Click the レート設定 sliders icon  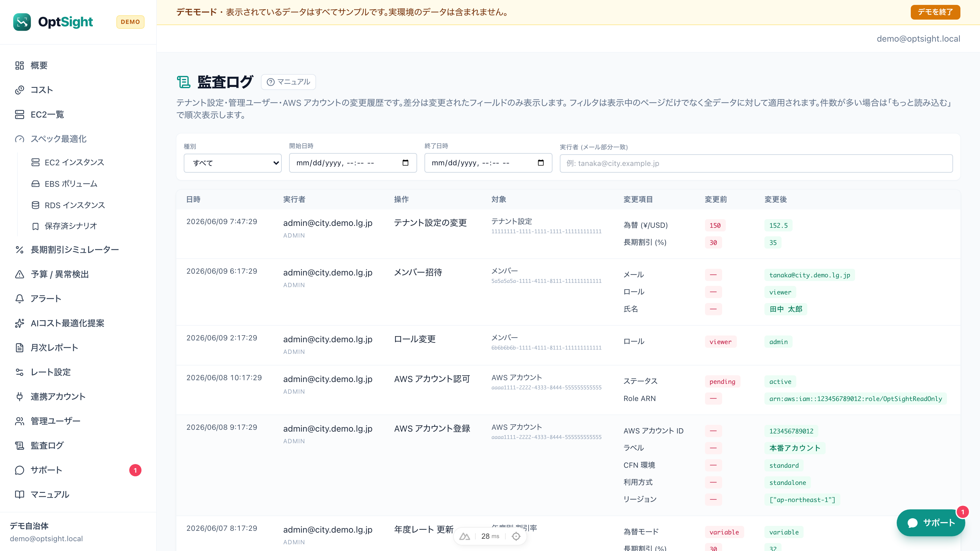pos(19,372)
